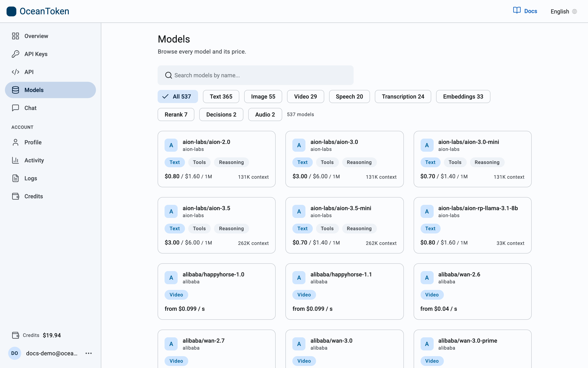Click the search magnifier icon
The image size is (588, 368).
(168, 75)
